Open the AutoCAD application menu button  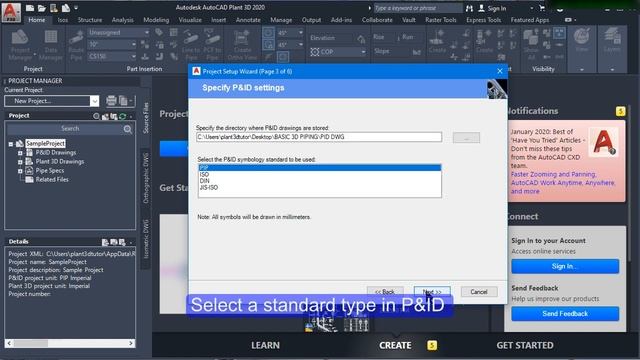coord(11,12)
